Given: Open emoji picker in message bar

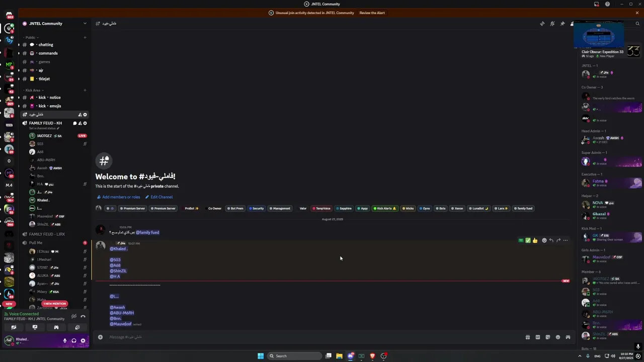Looking at the screenshot, I should point(558,337).
